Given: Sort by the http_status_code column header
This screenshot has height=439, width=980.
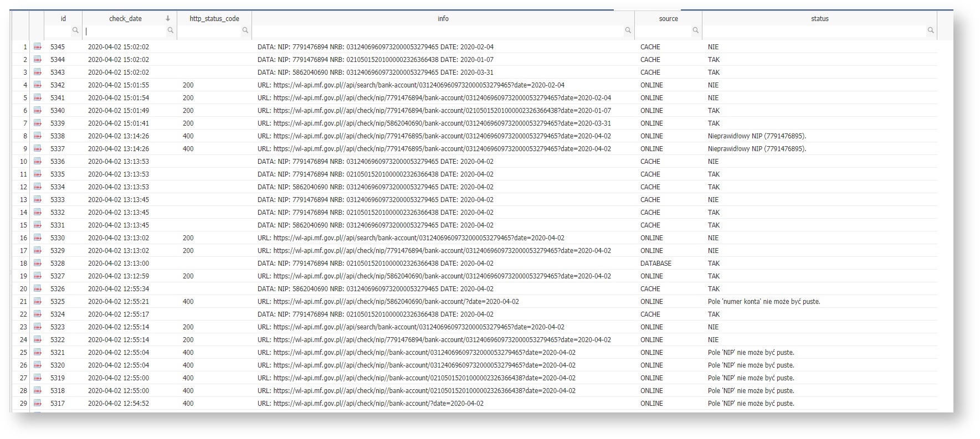Looking at the screenshot, I should point(214,18).
